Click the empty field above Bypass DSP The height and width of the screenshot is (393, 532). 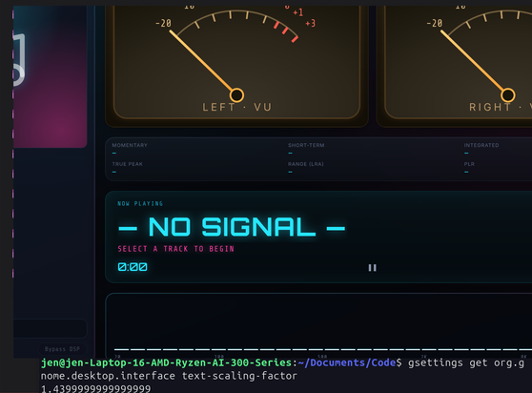(51, 328)
